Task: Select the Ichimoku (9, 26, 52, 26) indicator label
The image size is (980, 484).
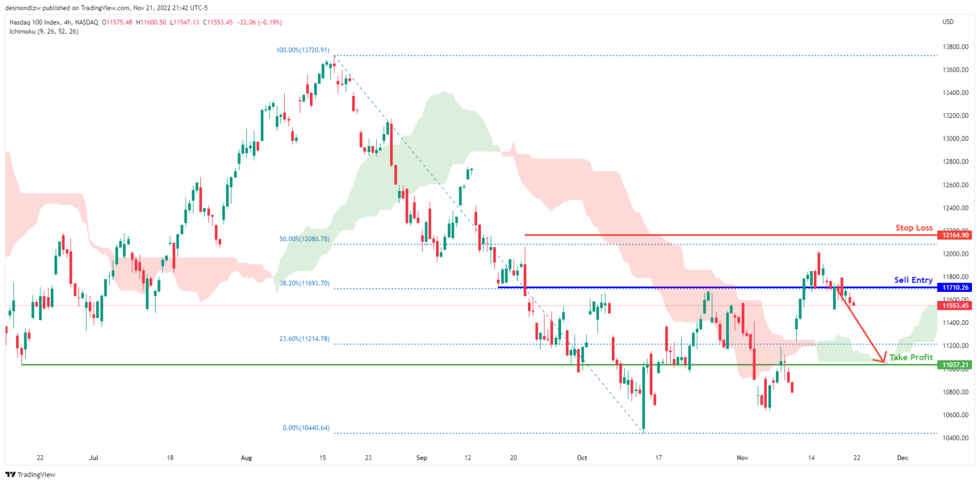Action: [x=44, y=32]
